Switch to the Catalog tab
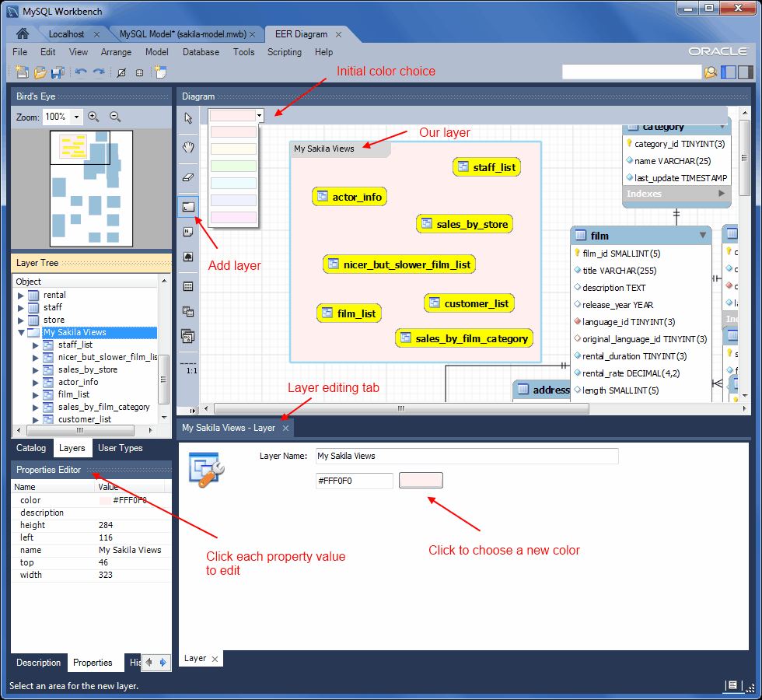The image size is (762, 700). click(31, 448)
